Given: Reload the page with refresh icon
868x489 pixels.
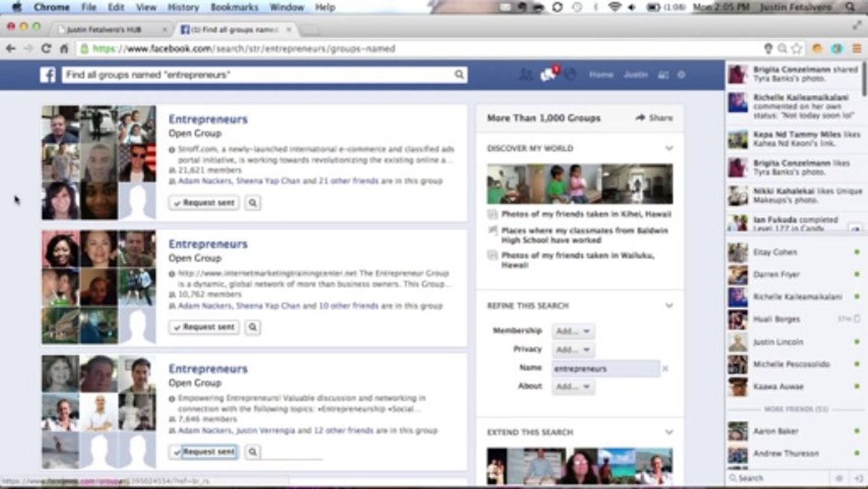Looking at the screenshot, I should click(46, 48).
